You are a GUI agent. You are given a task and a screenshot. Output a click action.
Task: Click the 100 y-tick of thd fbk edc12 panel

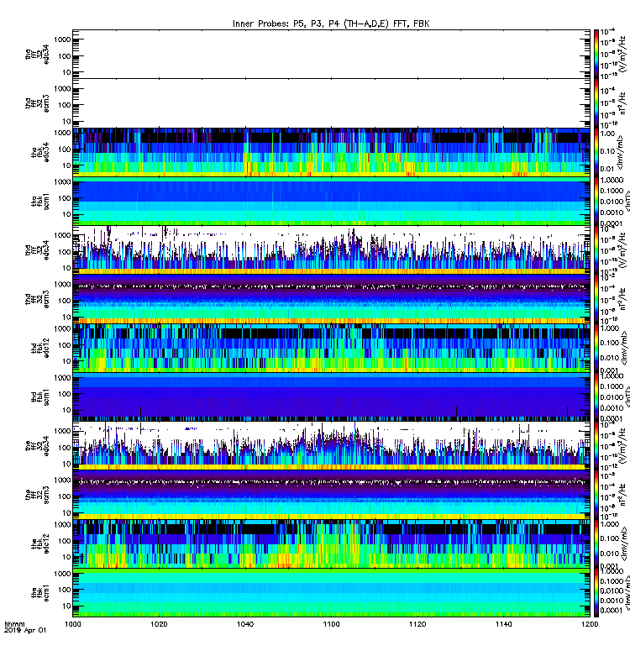point(65,345)
